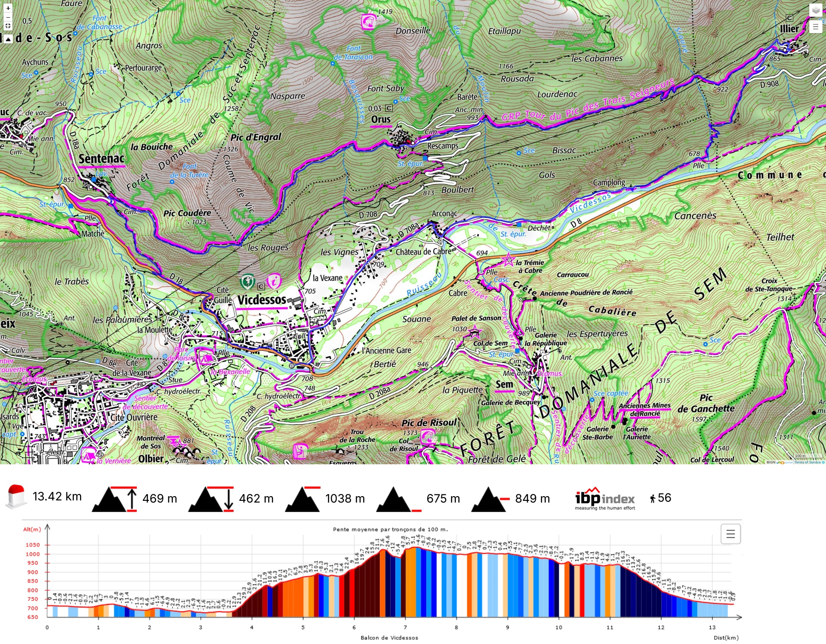Click the hiker icon beside 56
Image resolution: width=826 pixels, height=644 pixels.
653,498
